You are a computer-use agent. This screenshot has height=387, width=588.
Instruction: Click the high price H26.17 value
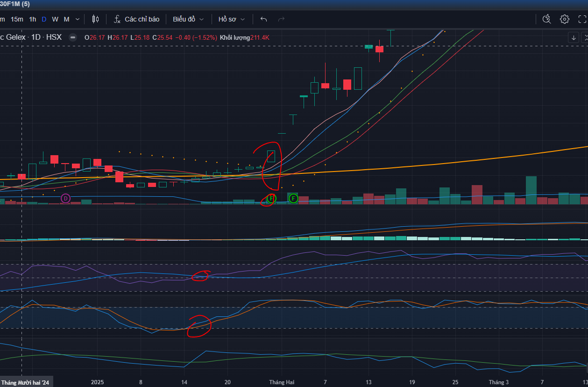tap(117, 37)
